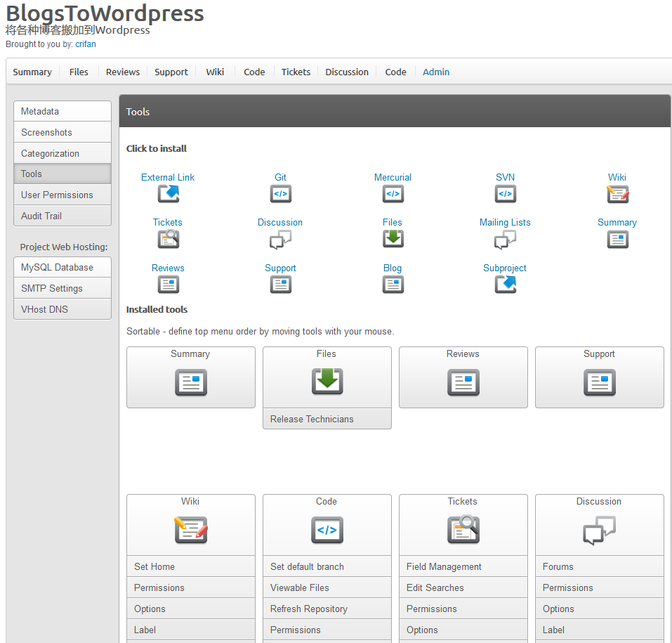Open Release Technicians under Files

coord(327,419)
